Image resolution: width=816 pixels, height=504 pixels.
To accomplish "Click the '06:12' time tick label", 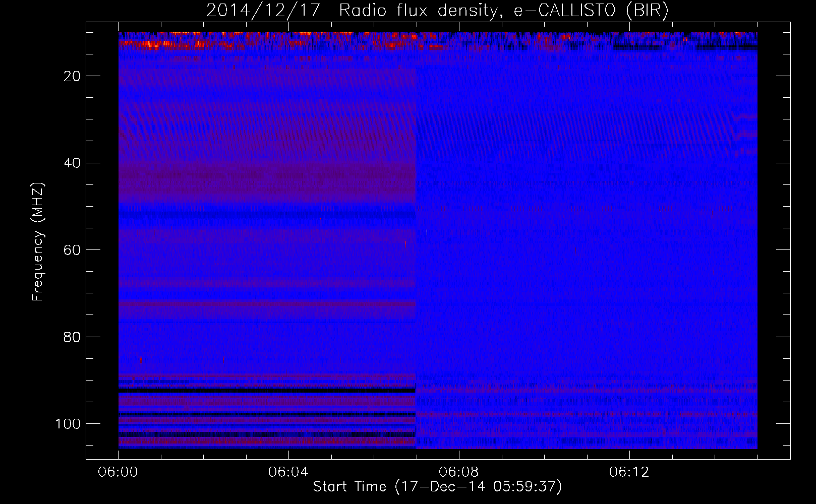I will [629, 472].
